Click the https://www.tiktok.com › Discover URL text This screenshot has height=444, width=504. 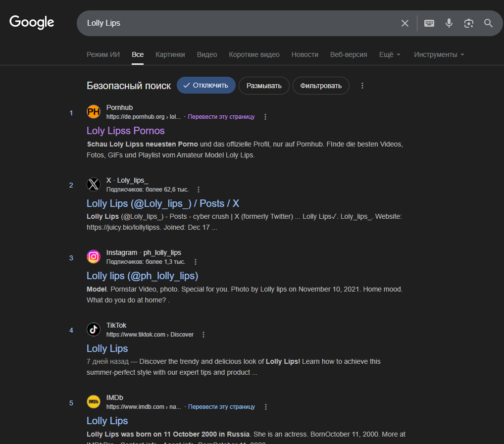[x=150, y=335]
